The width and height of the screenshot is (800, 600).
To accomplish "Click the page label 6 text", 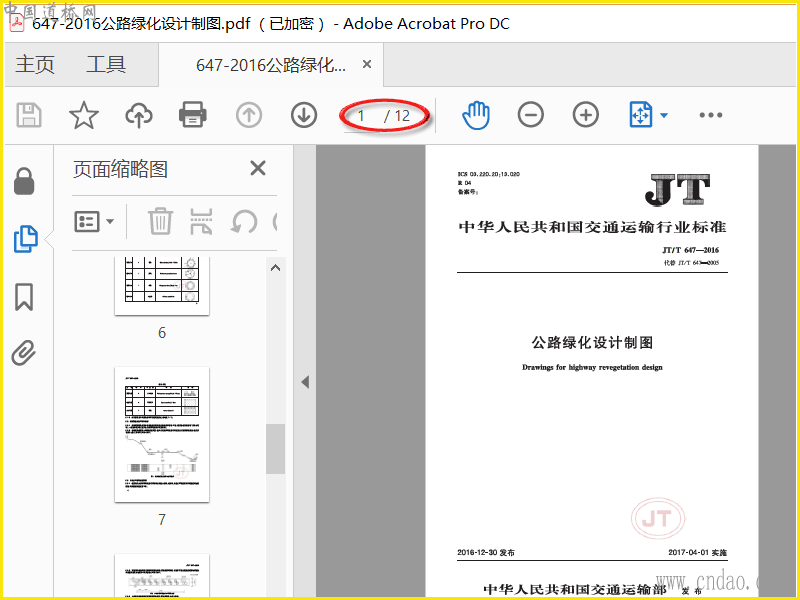I will point(162,333).
